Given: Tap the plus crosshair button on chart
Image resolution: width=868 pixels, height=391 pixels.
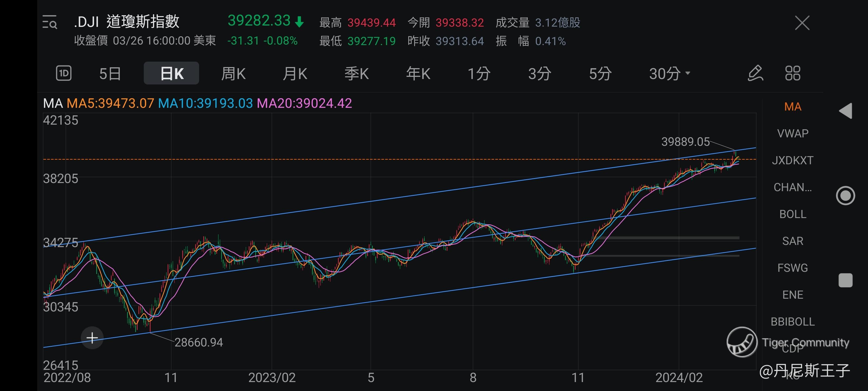Looking at the screenshot, I should point(92,338).
